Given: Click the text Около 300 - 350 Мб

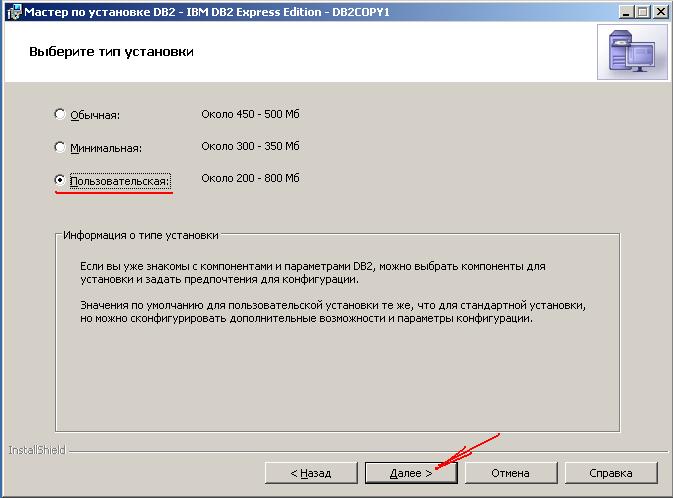Looking at the screenshot, I should (250, 146).
